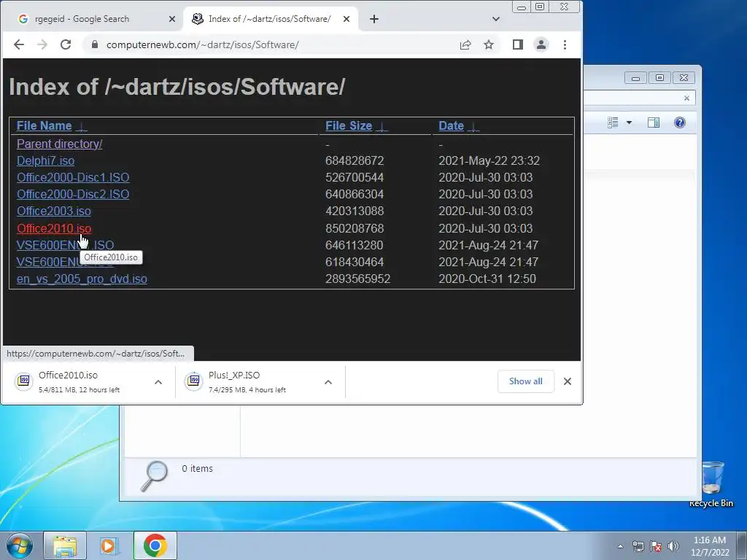Open the Chrome profile avatar
This screenshot has width=747, height=560.
pos(541,44)
